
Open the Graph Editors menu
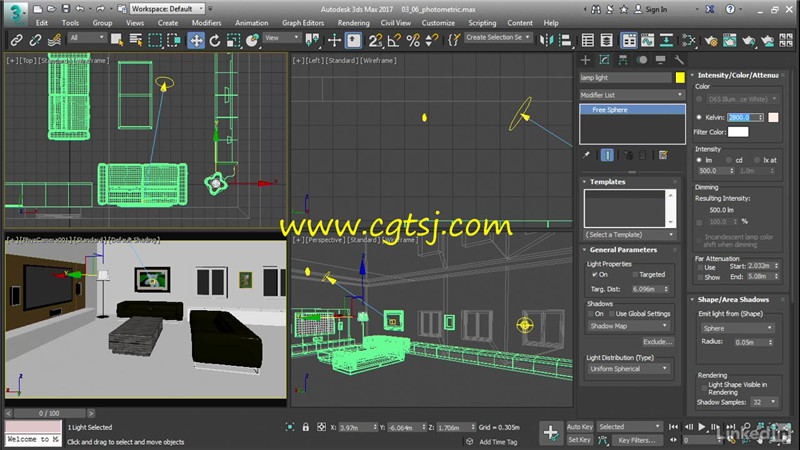click(303, 23)
